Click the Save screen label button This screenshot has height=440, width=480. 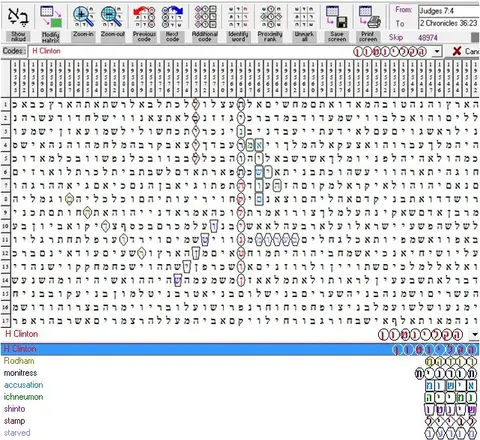(337, 37)
